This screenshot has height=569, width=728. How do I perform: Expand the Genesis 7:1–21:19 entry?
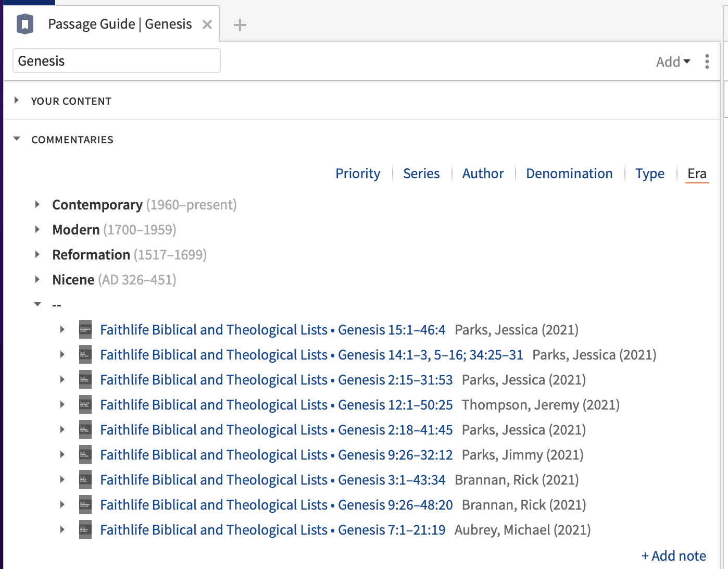62,529
